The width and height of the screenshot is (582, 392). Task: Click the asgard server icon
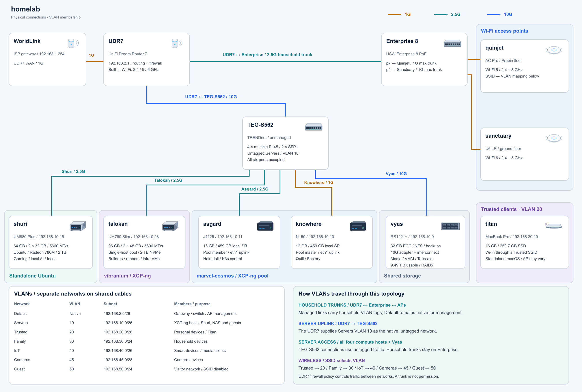(x=265, y=226)
